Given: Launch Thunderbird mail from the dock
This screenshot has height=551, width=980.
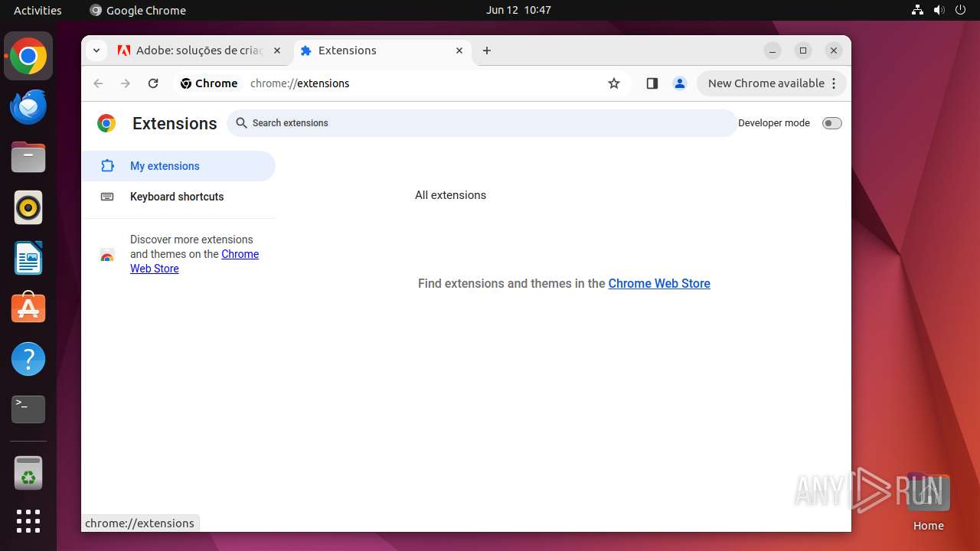Looking at the screenshot, I should (x=28, y=106).
